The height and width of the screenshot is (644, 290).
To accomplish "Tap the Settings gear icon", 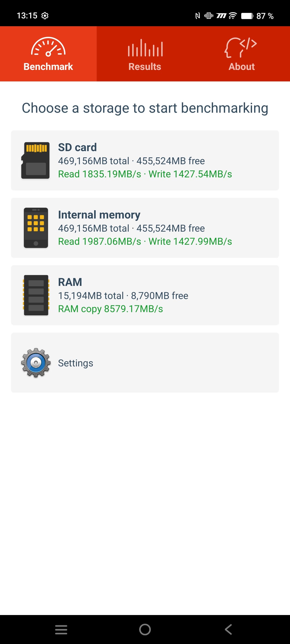I will pyautogui.click(x=36, y=362).
